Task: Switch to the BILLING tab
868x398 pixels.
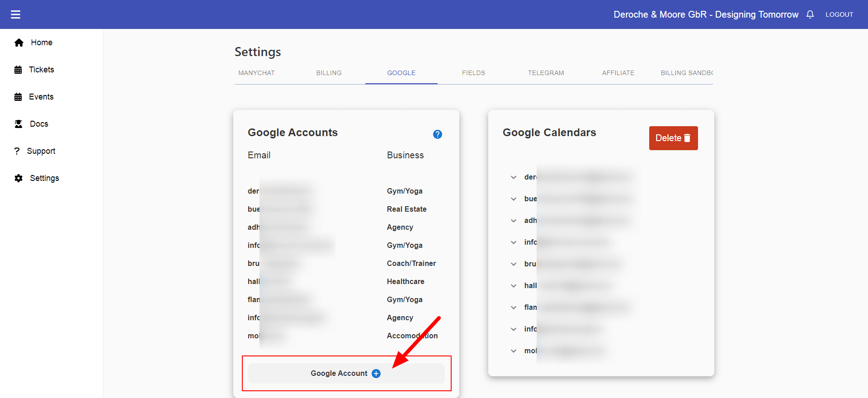Action: [x=329, y=73]
